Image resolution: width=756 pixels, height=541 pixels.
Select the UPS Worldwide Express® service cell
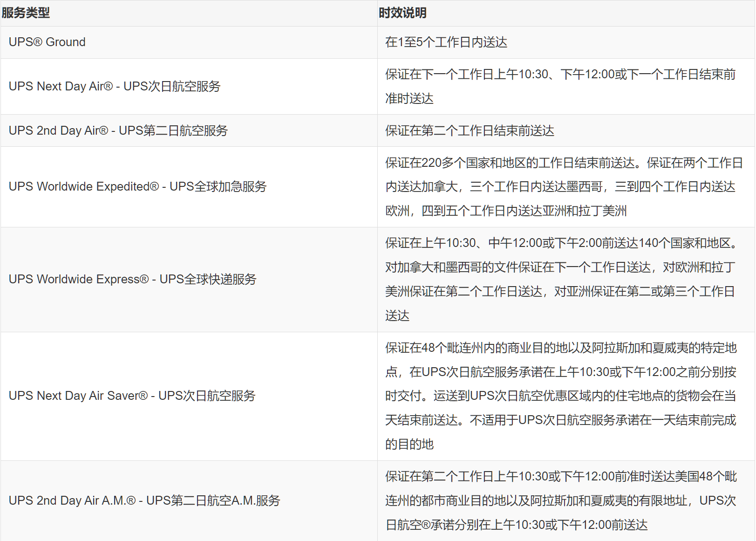pyautogui.click(x=189, y=280)
